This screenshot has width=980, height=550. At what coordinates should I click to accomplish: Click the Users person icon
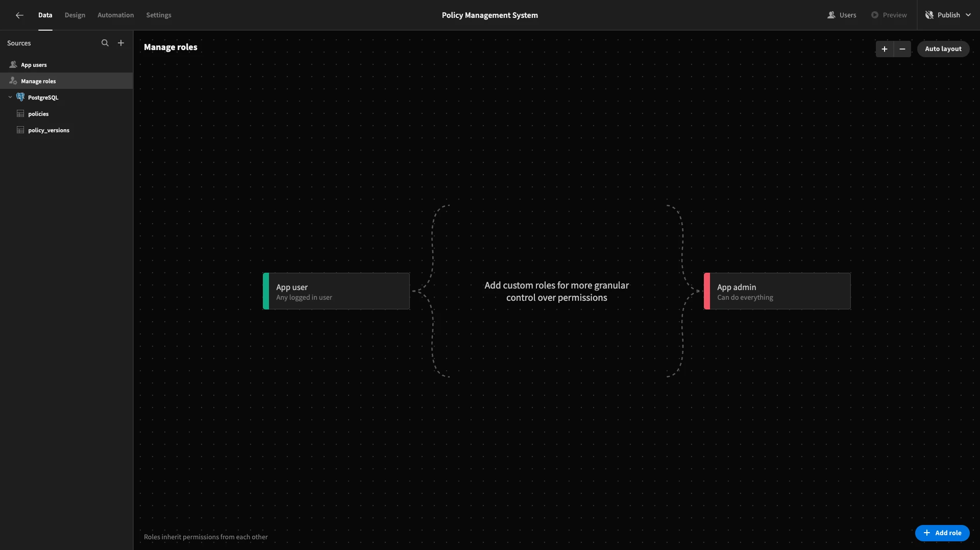831,15
